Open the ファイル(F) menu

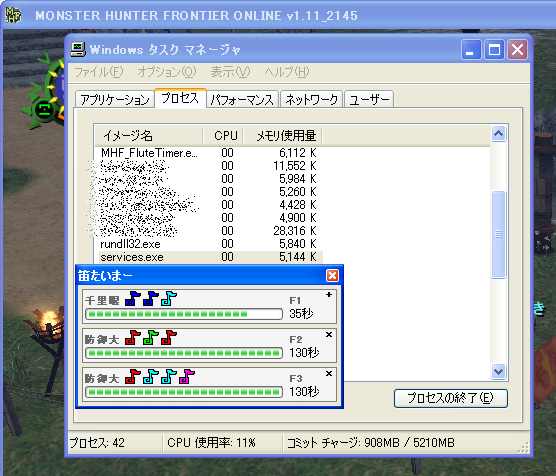pyautogui.click(x=99, y=72)
